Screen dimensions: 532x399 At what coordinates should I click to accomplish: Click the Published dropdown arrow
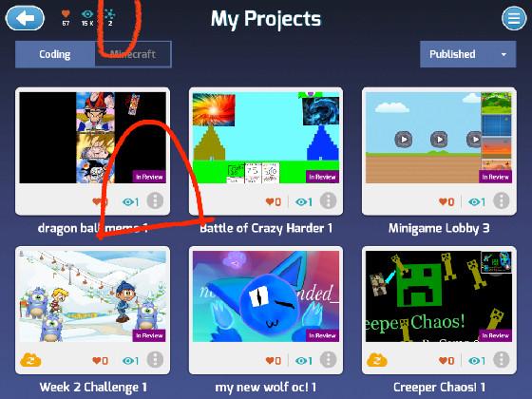503,55
